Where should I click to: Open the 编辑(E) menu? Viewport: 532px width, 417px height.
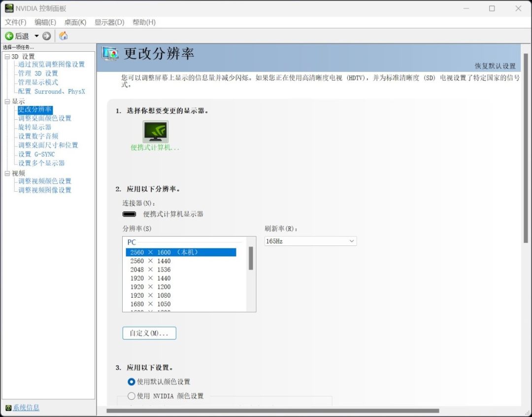coord(45,22)
